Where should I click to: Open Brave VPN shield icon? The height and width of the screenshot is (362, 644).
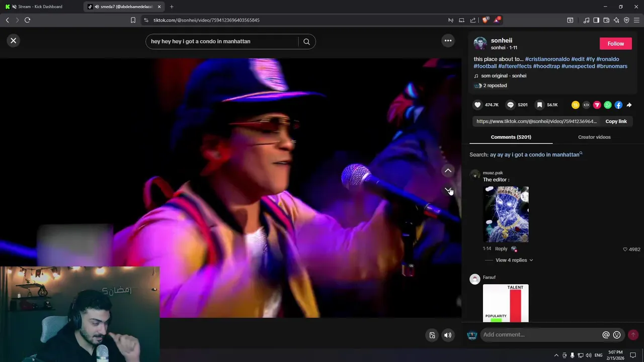pos(626,20)
